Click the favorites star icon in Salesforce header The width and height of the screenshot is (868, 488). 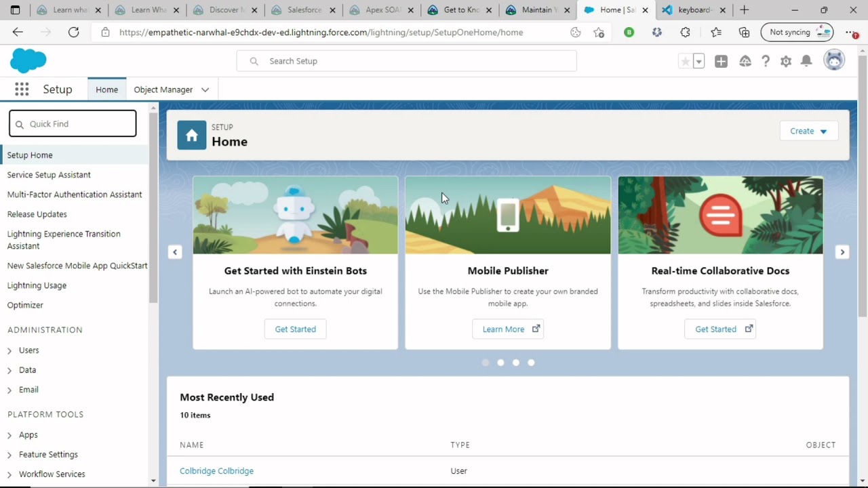coord(686,61)
